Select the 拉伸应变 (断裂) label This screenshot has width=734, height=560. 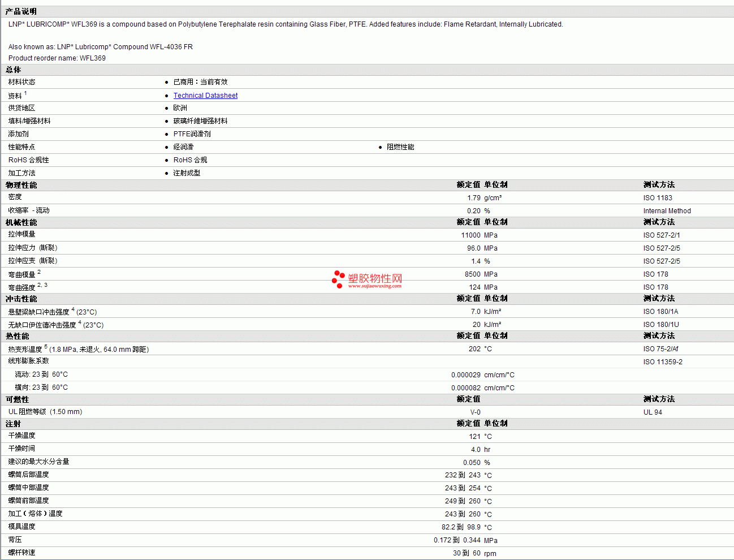33,261
